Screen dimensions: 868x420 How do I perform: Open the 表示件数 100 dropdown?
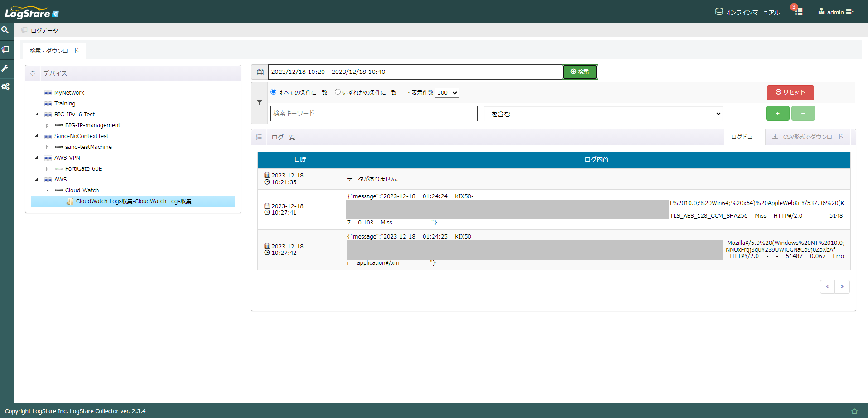click(447, 93)
